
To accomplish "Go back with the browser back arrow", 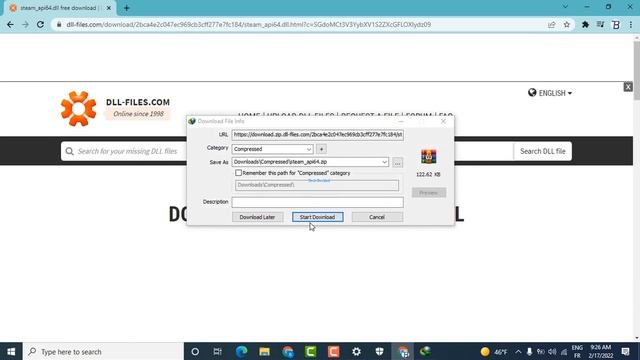I will click(10, 24).
